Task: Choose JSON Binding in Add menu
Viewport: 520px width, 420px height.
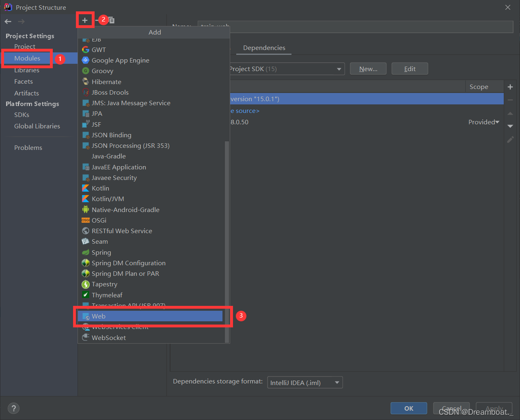Action: 150,135
